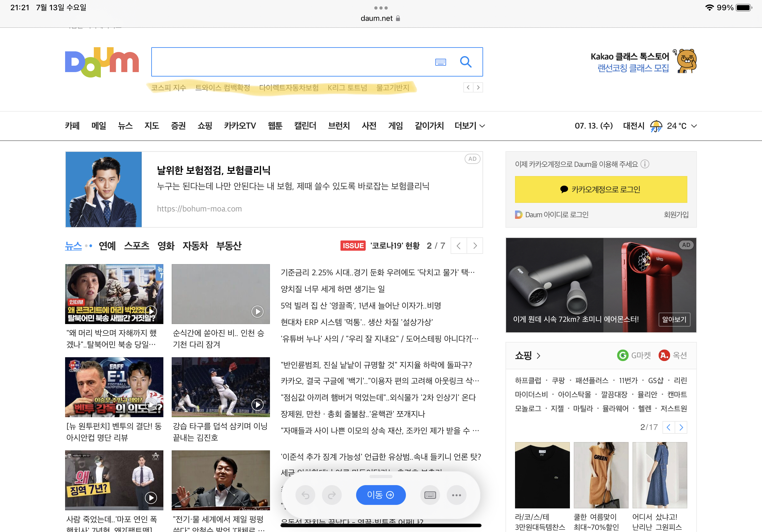This screenshot has height=532, width=762.
Task: Open the 카페 menu item
Action: coord(72,126)
